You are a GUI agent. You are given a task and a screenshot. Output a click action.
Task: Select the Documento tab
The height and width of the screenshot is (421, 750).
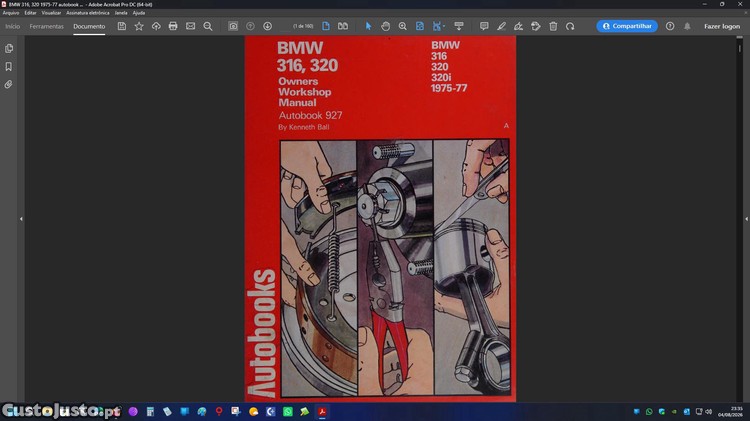point(89,26)
